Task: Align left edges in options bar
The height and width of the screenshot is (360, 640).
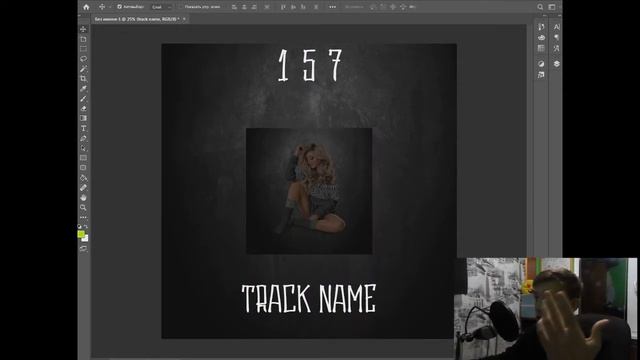Action: tap(234, 7)
